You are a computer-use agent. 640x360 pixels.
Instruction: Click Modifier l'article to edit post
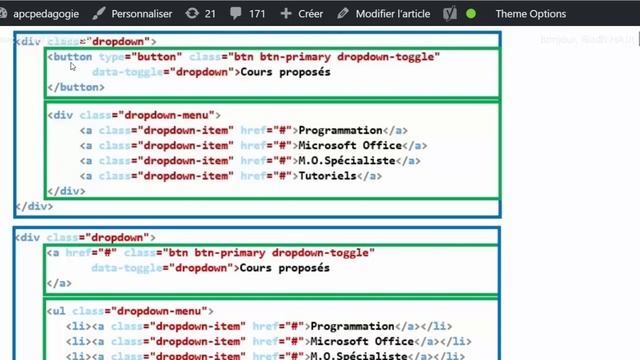[393, 14]
